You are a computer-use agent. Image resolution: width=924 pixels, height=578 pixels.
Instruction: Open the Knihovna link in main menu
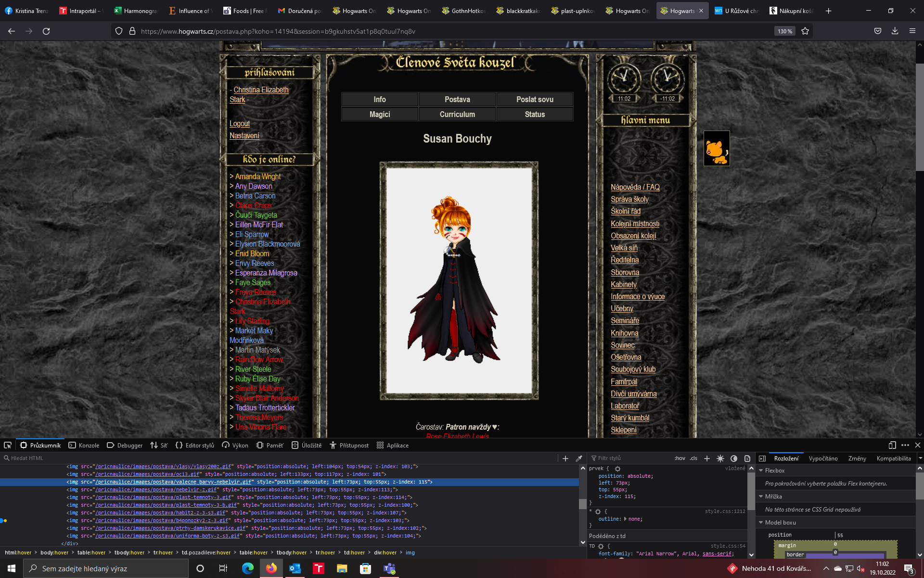624,333
